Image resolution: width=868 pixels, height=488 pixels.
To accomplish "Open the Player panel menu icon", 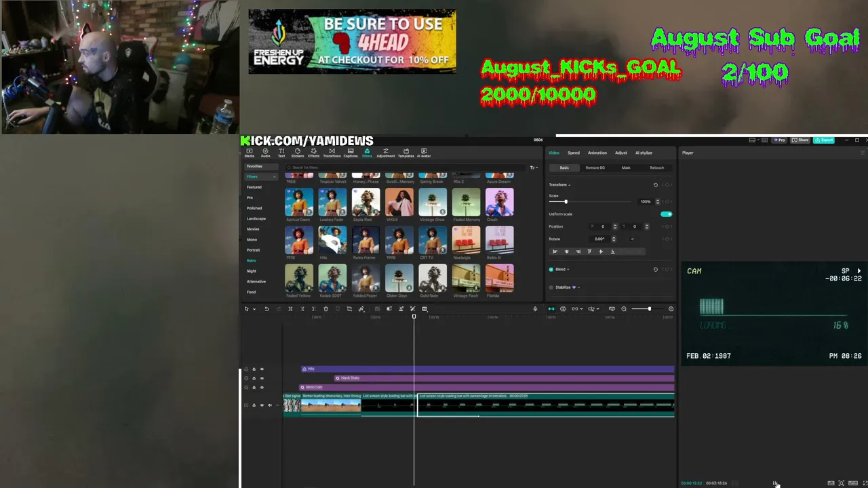I will point(863,153).
